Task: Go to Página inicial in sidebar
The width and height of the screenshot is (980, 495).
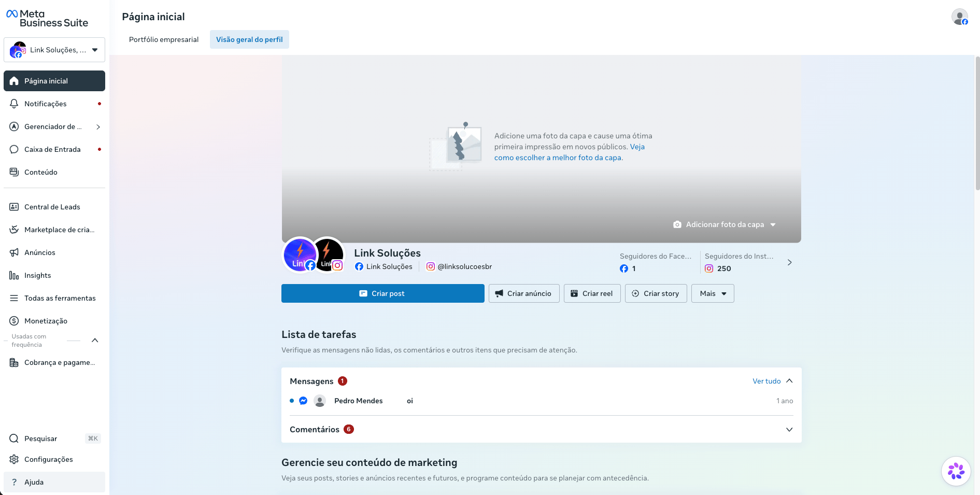Action: coord(54,81)
